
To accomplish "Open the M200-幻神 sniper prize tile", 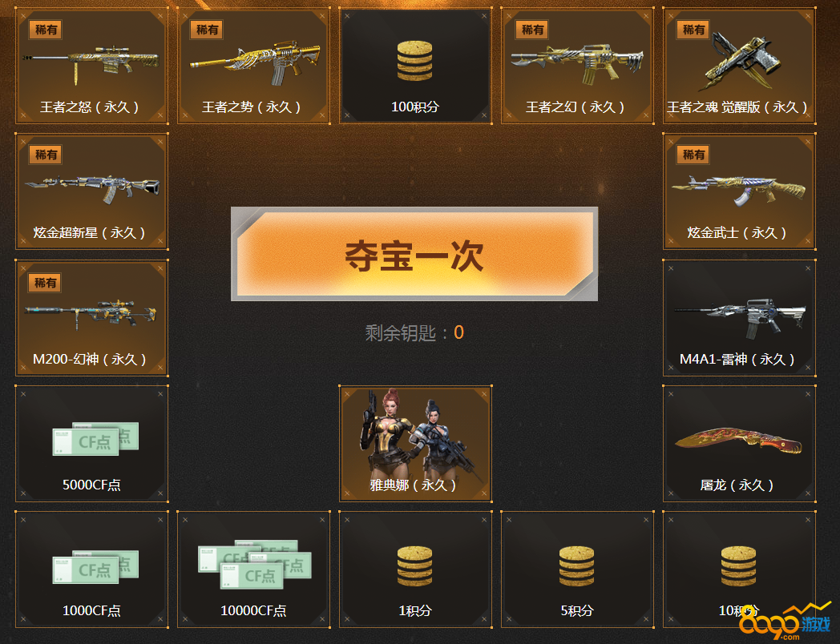I will 91,318.
